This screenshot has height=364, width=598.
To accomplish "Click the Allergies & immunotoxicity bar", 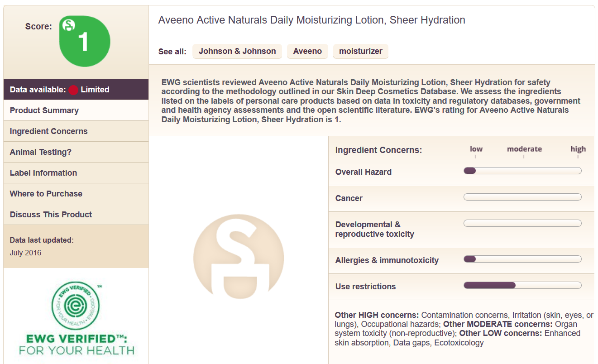I will pos(522,259).
